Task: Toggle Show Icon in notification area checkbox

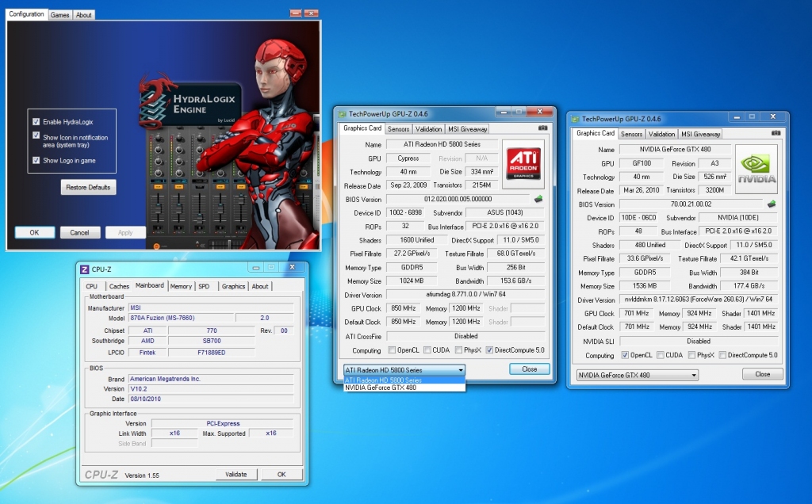Action: [36, 136]
